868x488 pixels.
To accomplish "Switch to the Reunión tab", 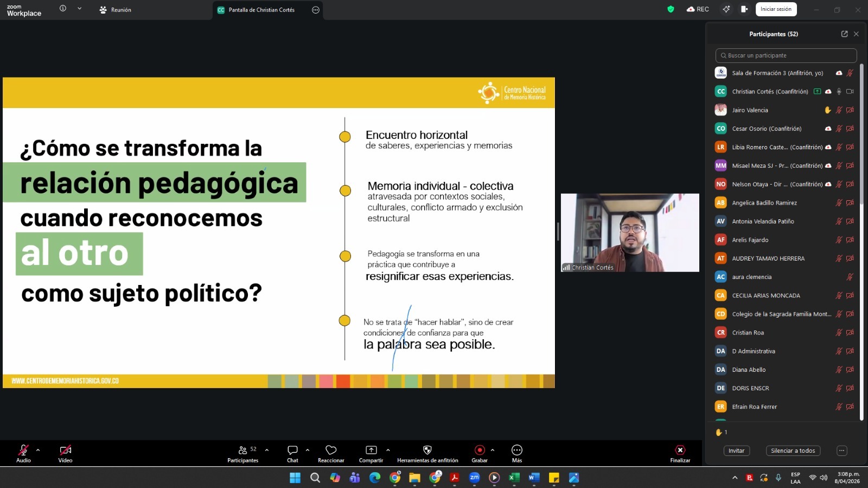I will point(116,10).
